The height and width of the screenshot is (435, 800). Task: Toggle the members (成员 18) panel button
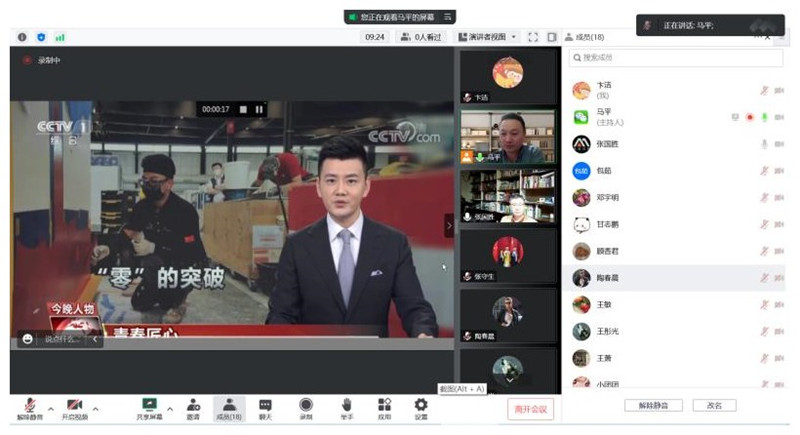click(x=229, y=409)
